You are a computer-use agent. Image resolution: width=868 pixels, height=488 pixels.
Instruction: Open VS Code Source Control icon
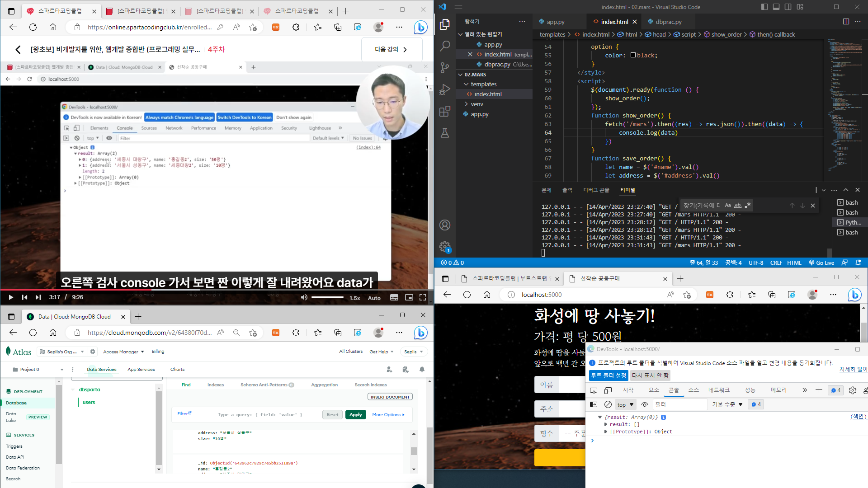[445, 68]
